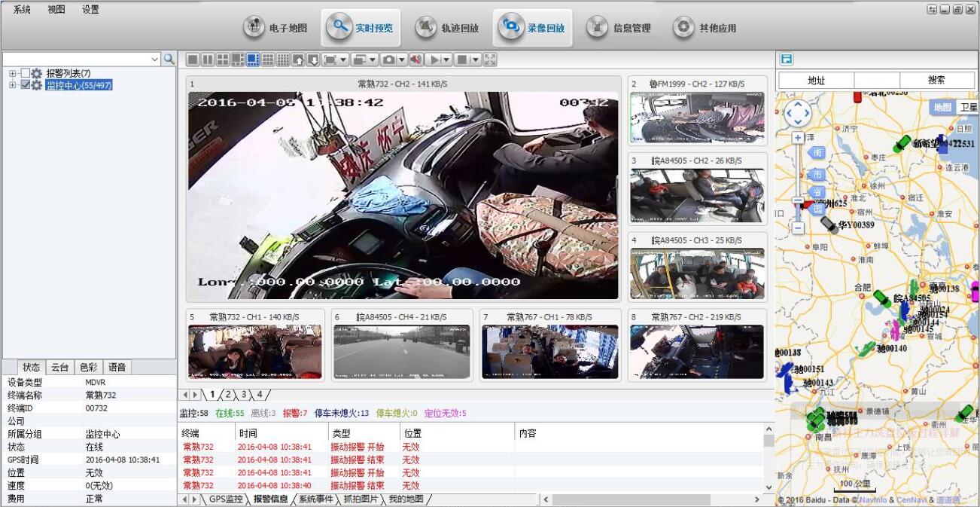The image size is (980, 507).
Task: Click the fullscreen expand icon in video toolbar
Action: coord(490,60)
